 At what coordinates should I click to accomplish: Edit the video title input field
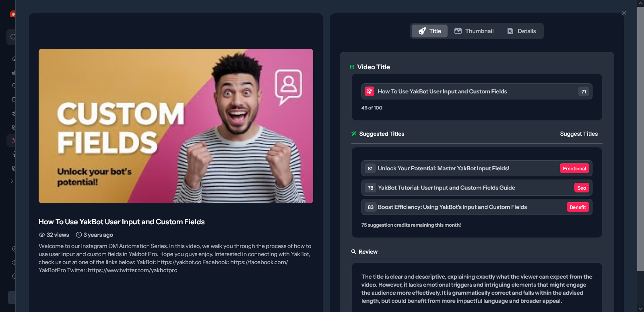[477, 91]
